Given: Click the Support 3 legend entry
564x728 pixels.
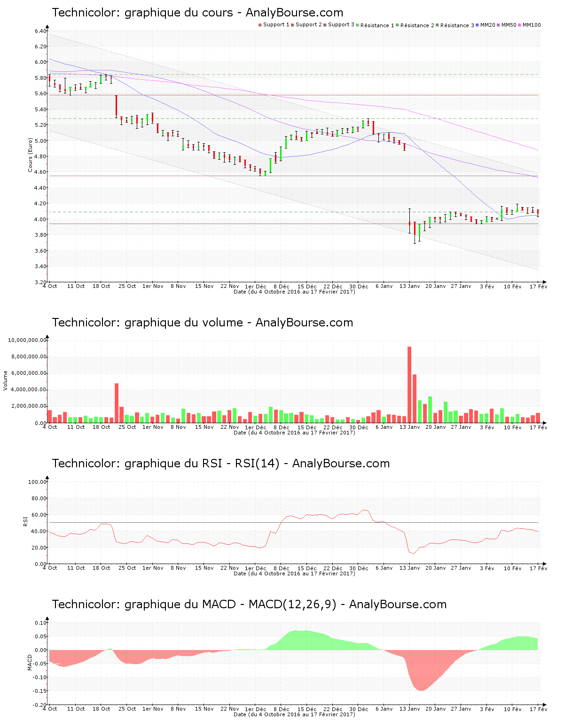Looking at the screenshot, I should 339,25.
